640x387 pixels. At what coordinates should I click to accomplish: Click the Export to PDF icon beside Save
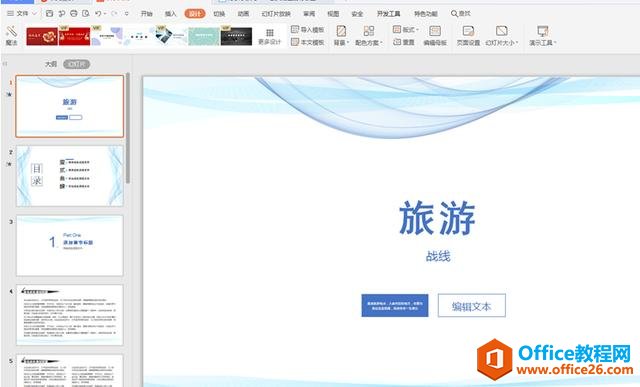coord(62,13)
